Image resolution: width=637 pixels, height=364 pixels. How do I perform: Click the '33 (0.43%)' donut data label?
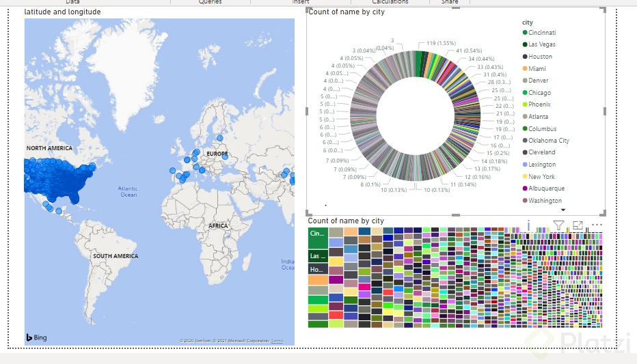click(x=490, y=67)
